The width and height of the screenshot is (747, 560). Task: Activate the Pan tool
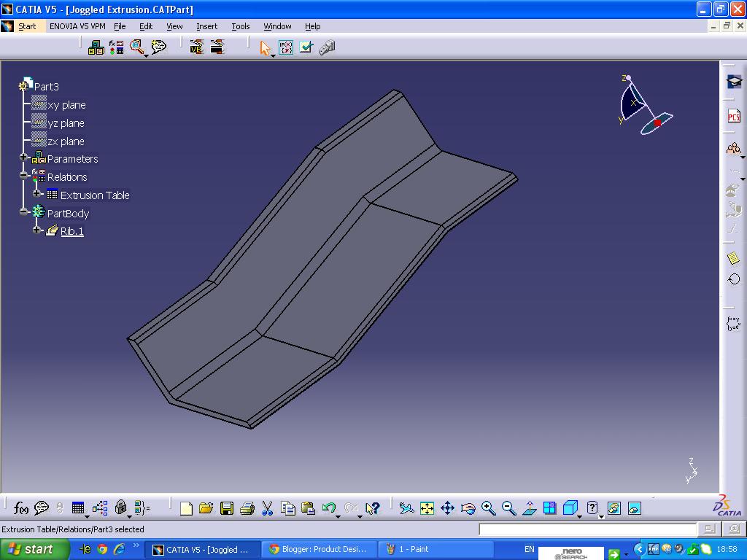click(x=448, y=508)
